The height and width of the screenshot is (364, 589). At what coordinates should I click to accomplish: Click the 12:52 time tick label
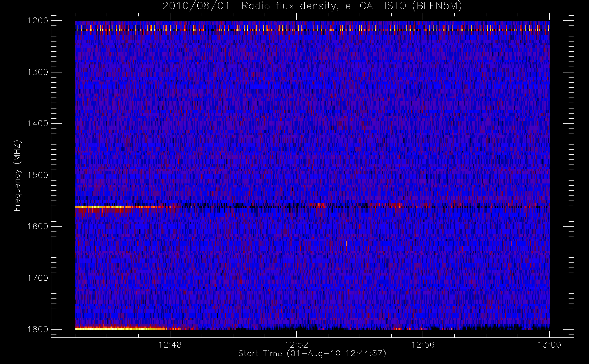(x=296, y=345)
